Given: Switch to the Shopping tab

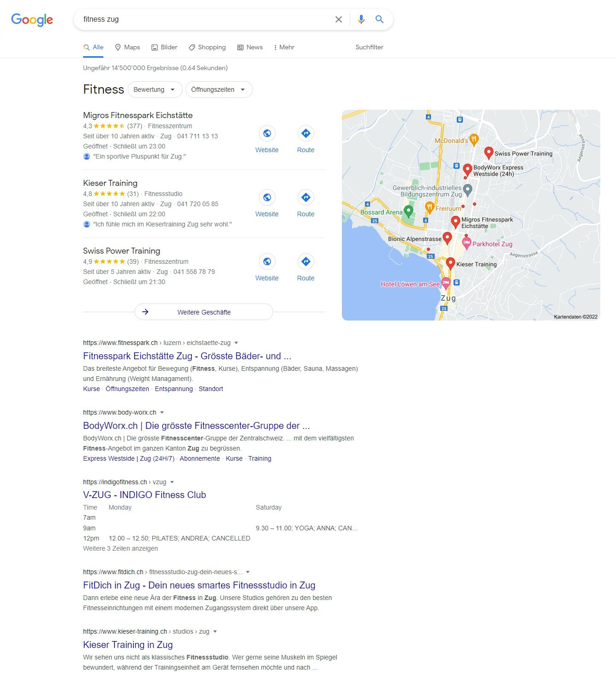Looking at the screenshot, I should click(207, 47).
